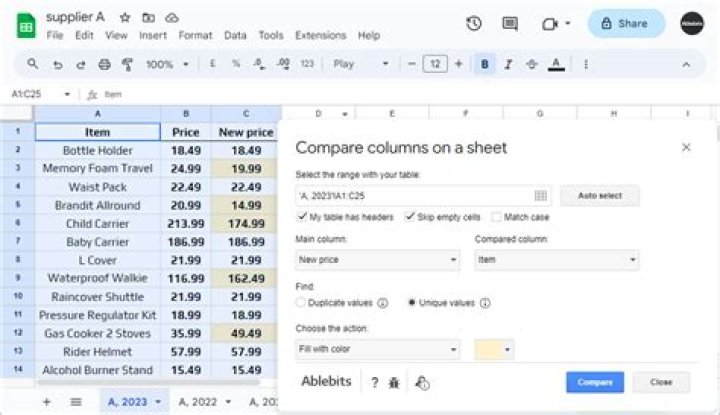The width and height of the screenshot is (720, 415).
Task: Select the paint format tool
Action: (x=127, y=64)
